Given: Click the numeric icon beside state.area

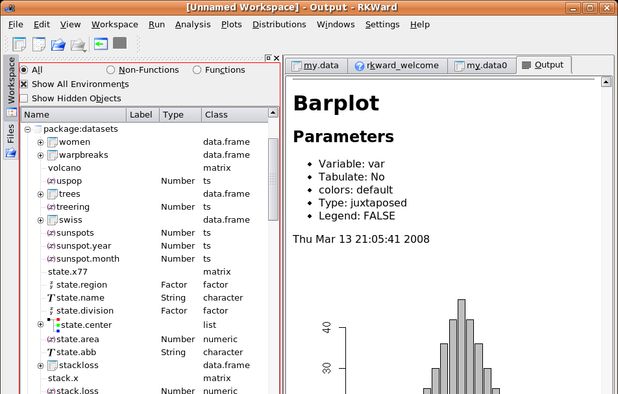Looking at the screenshot, I should tap(51, 339).
